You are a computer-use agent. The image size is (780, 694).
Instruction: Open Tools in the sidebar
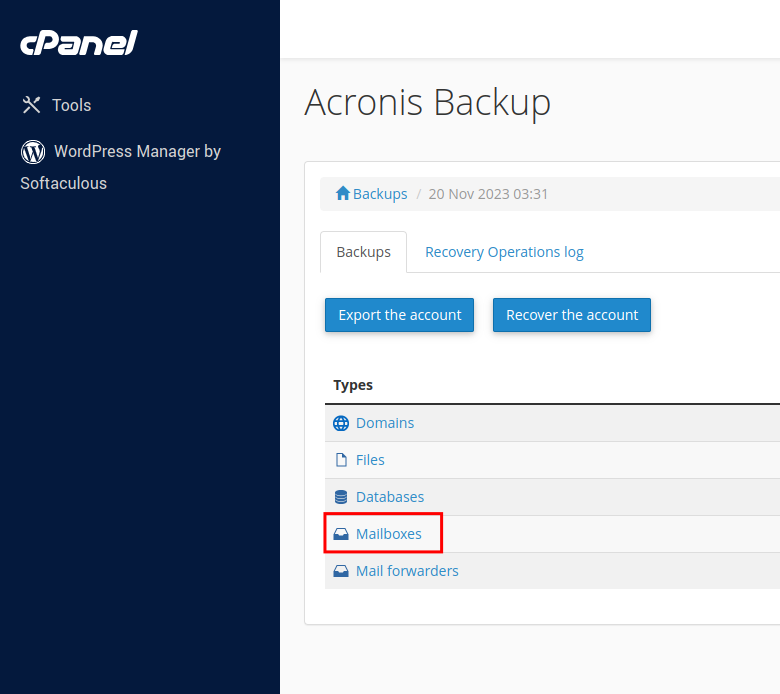tap(72, 105)
